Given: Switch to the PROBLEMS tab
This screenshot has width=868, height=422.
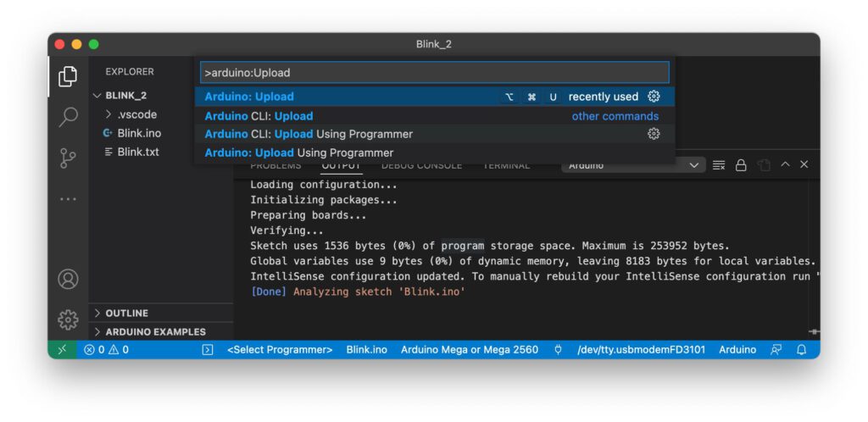Looking at the screenshot, I should coord(275,165).
